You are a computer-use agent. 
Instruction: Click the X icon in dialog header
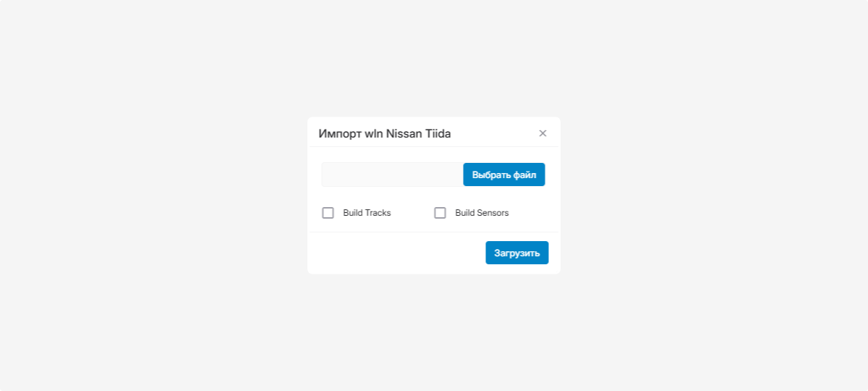(x=542, y=133)
